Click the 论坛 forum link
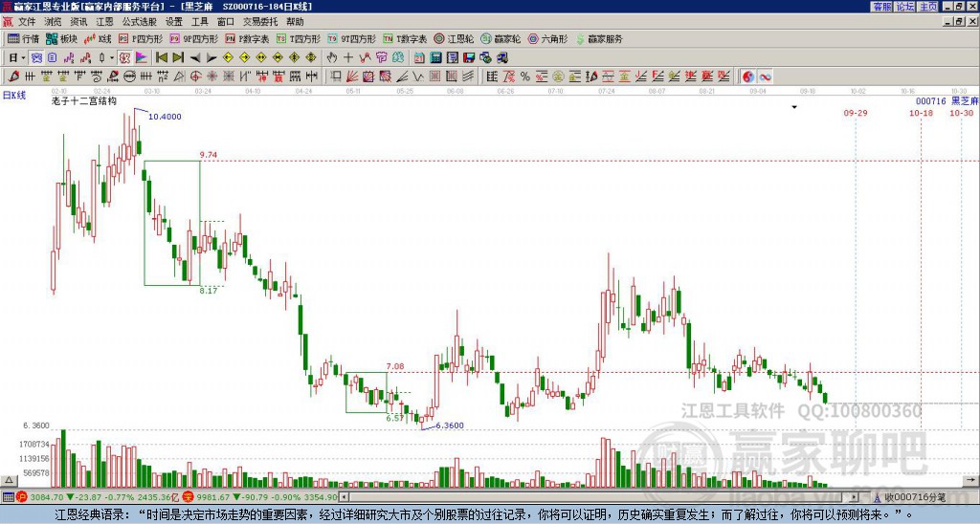 (904, 6)
